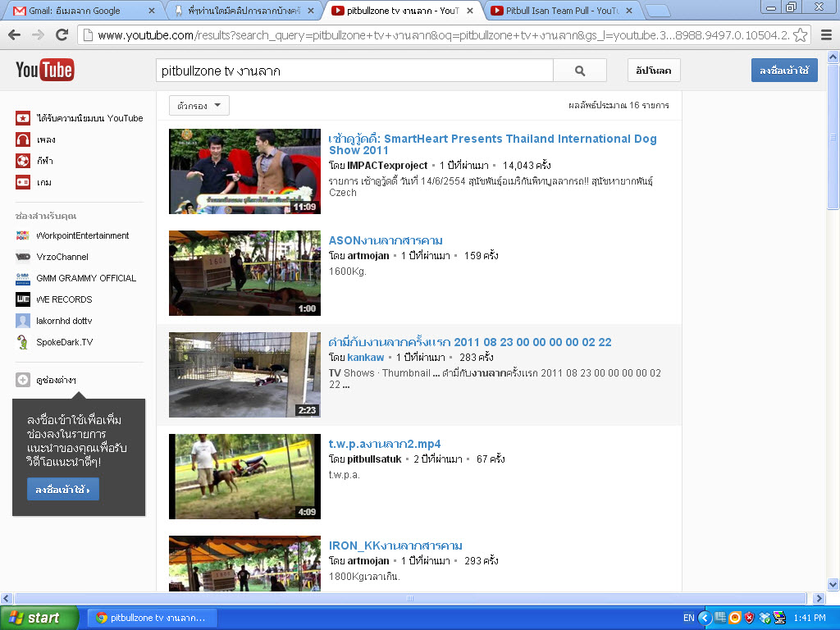Open the gaming controller category icon

(x=22, y=182)
